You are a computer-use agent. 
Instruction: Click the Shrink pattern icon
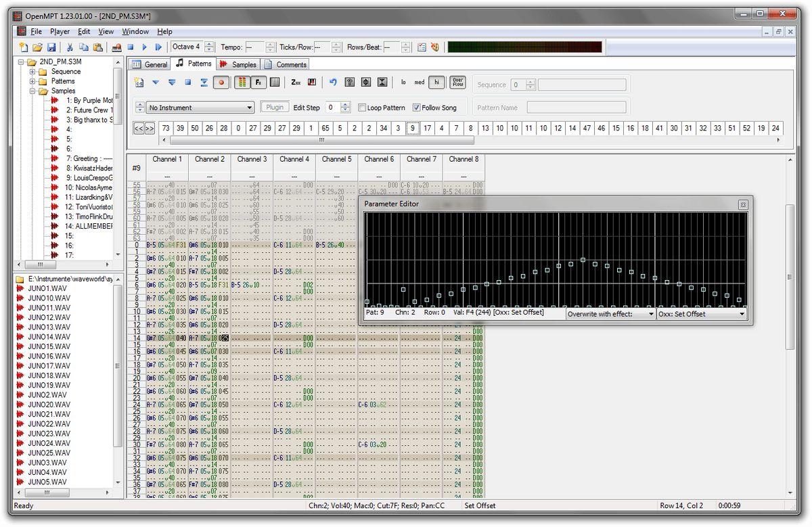[x=382, y=83]
